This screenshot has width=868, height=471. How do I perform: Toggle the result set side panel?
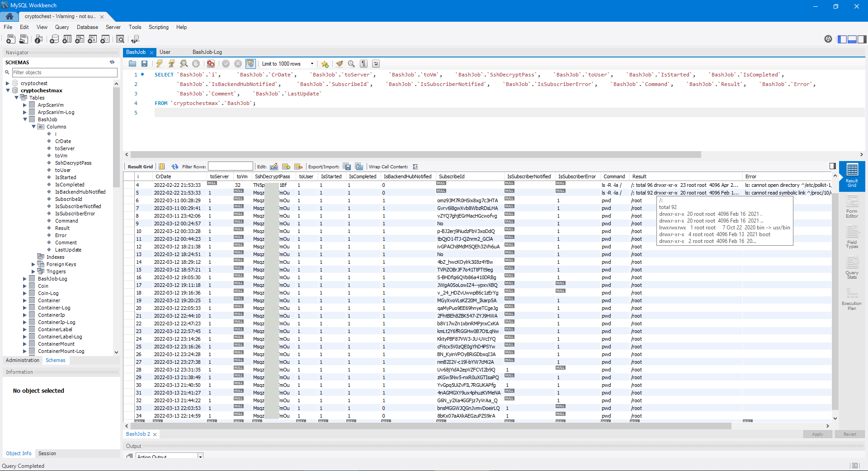833,166
